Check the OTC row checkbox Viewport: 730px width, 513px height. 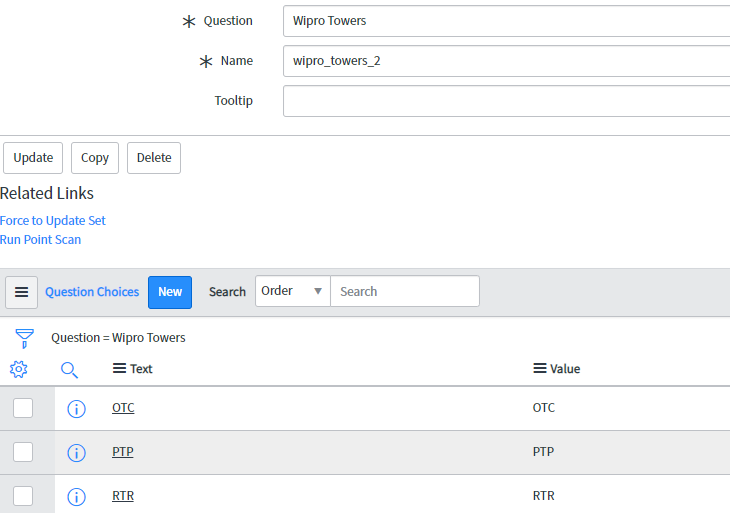click(x=23, y=408)
